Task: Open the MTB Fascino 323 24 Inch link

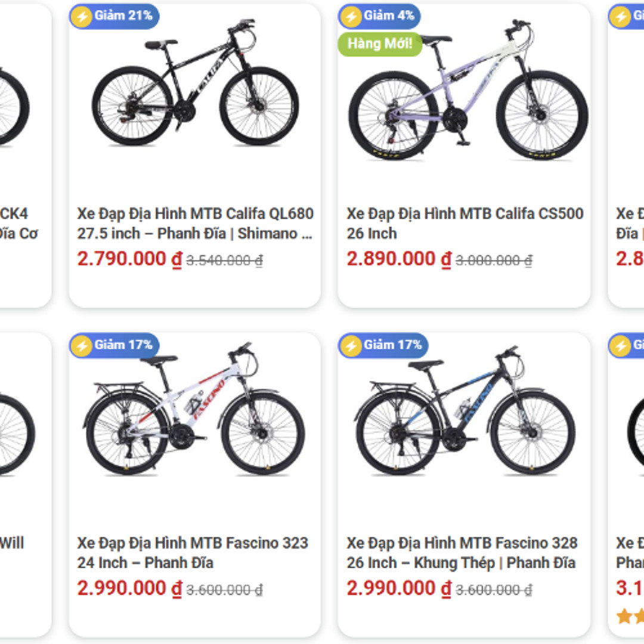Action: [192, 553]
